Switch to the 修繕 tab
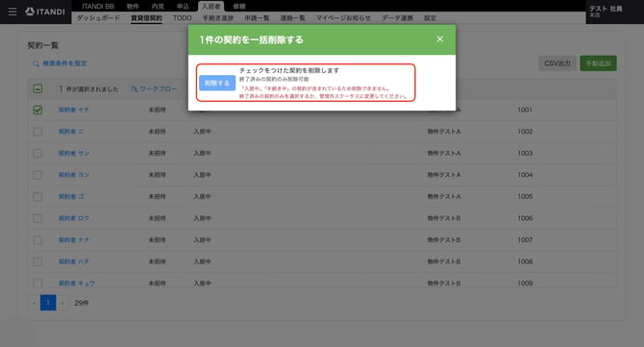This screenshot has height=347, width=644. pyautogui.click(x=239, y=6)
